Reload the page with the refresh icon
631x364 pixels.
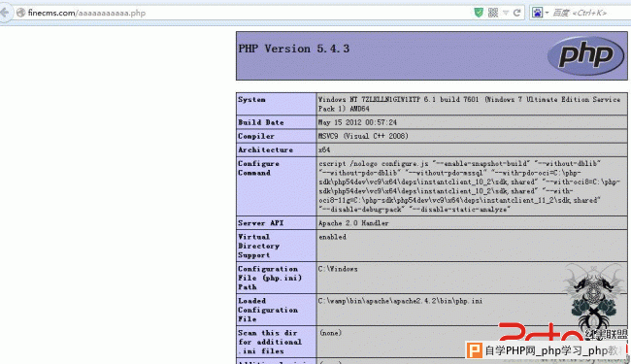pyautogui.click(x=517, y=13)
